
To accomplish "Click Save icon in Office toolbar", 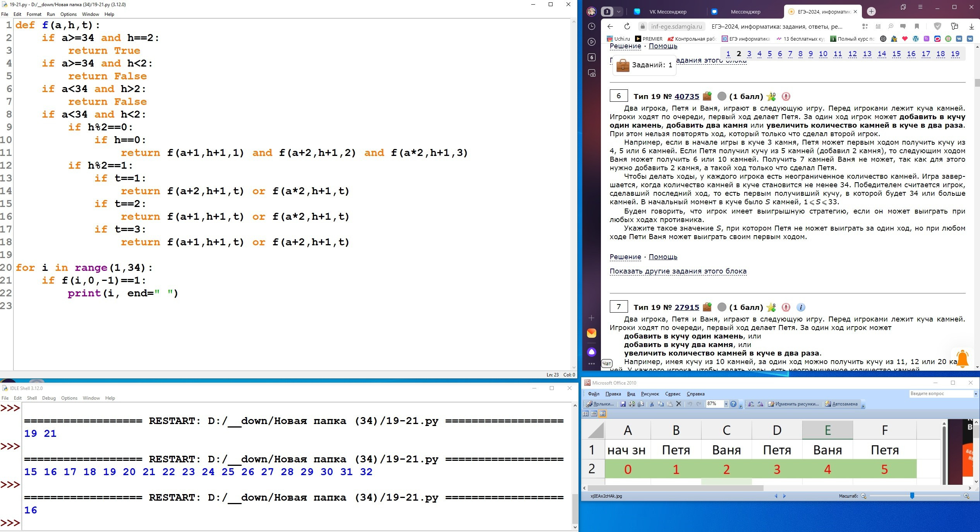I will pos(623,404).
